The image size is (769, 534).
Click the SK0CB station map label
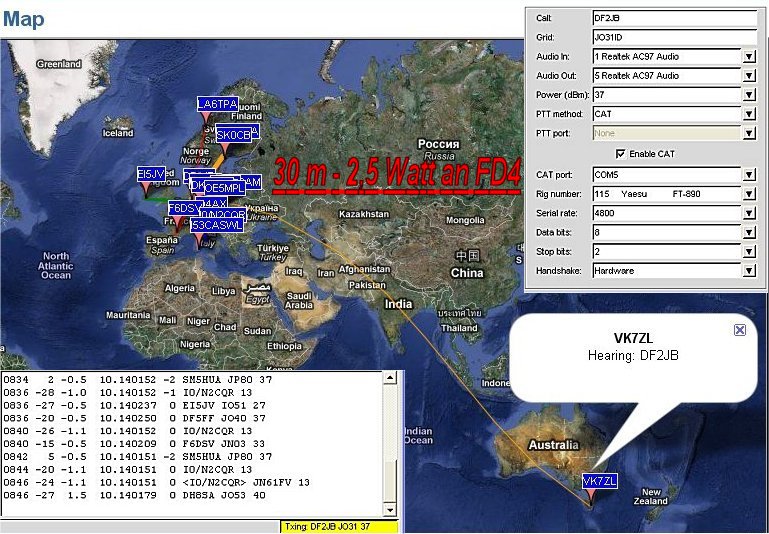233,135
